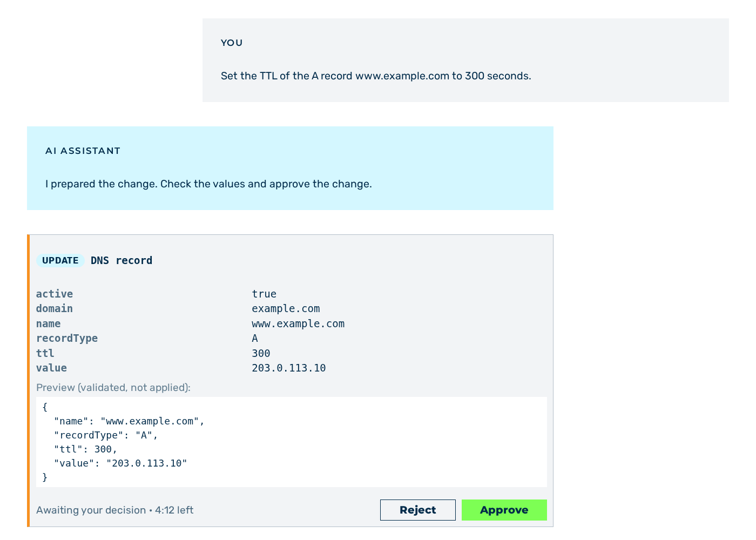Click the recordType value A
Image resolution: width=756 pixels, height=540 pixels.
(x=255, y=338)
